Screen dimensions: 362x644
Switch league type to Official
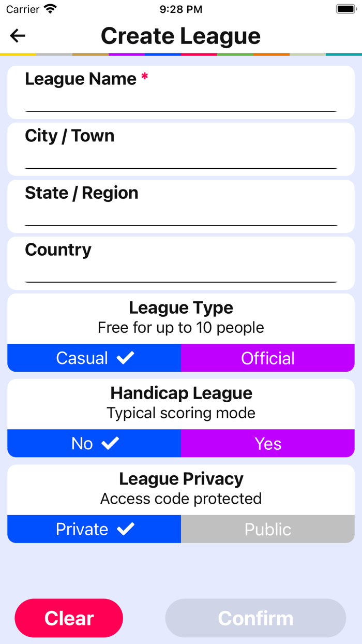point(267,358)
